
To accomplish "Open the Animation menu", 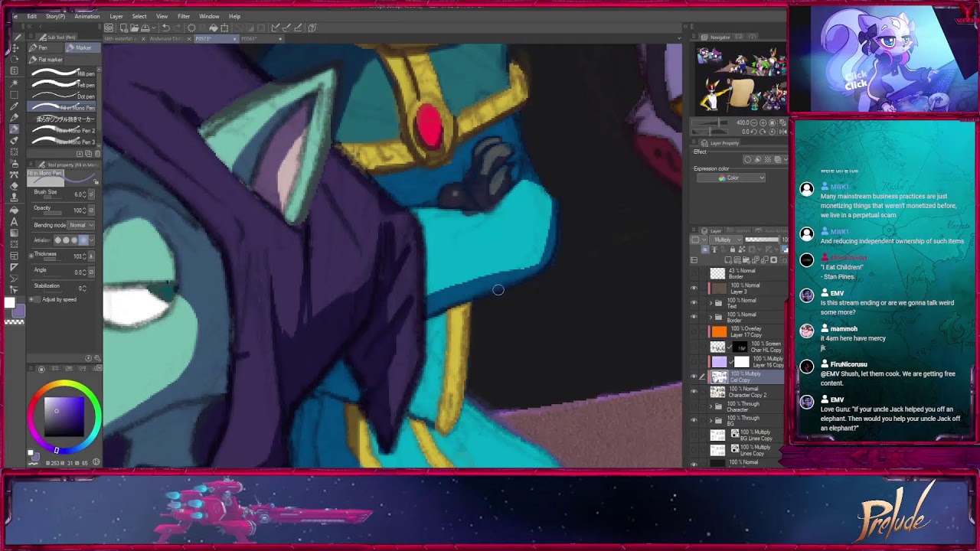I will tap(87, 16).
